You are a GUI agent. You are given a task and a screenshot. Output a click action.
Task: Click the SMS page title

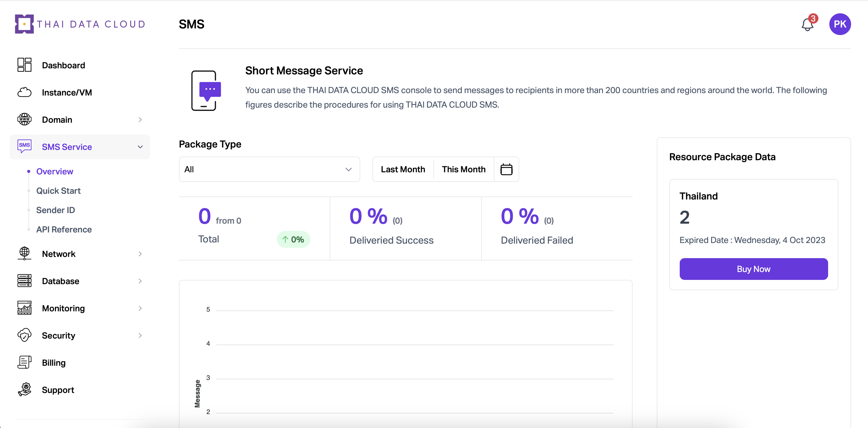pyautogui.click(x=191, y=24)
